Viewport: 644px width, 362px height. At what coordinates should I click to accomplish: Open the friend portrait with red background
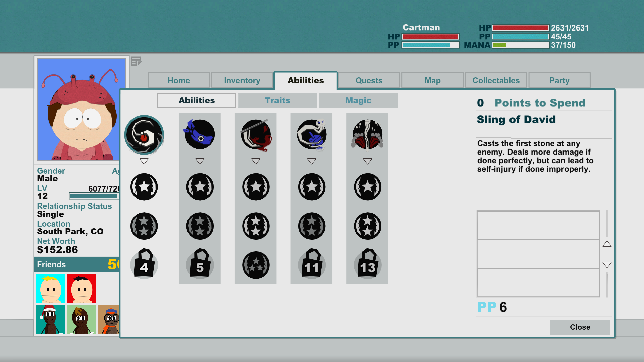(x=82, y=288)
